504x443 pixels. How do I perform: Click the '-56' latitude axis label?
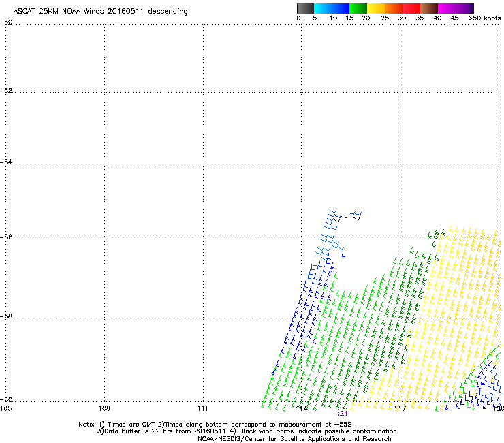click(x=6, y=237)
